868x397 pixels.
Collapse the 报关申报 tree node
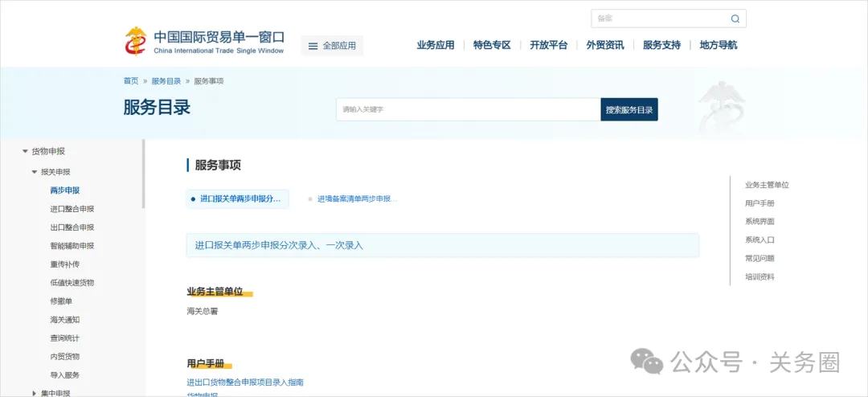tap(35, 172)
